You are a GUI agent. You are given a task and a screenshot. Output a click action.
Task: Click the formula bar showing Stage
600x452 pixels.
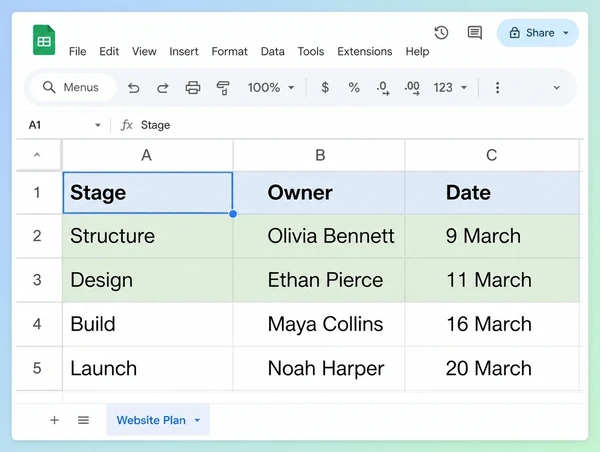[x=360, y=125]
